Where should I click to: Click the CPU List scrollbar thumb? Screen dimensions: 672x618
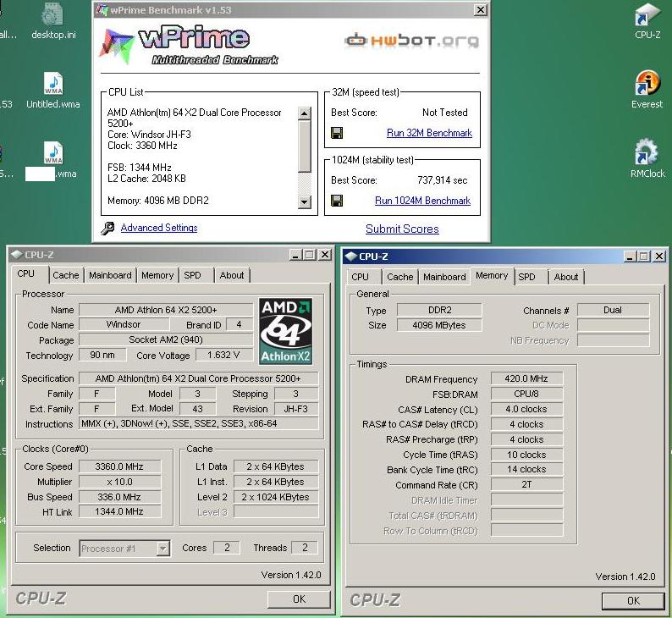tap(305, 146)
